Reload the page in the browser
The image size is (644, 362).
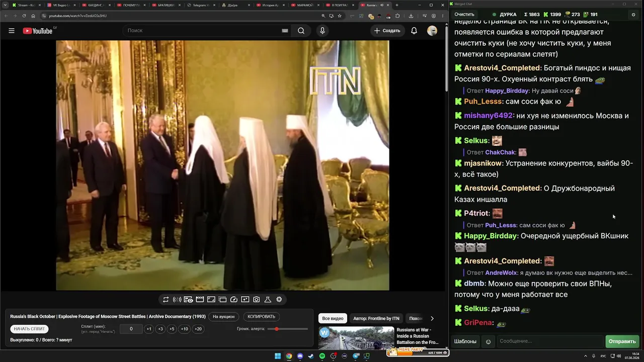pyautogui.click(x=24, y=16)
